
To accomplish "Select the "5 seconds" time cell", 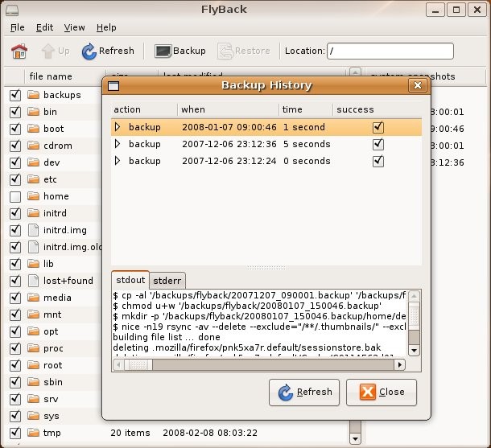I will pos(307,144).
